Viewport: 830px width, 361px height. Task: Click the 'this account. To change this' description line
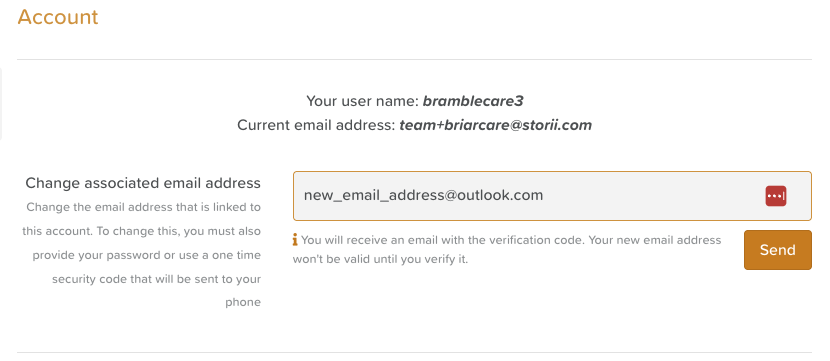click(x=141, y=231)
